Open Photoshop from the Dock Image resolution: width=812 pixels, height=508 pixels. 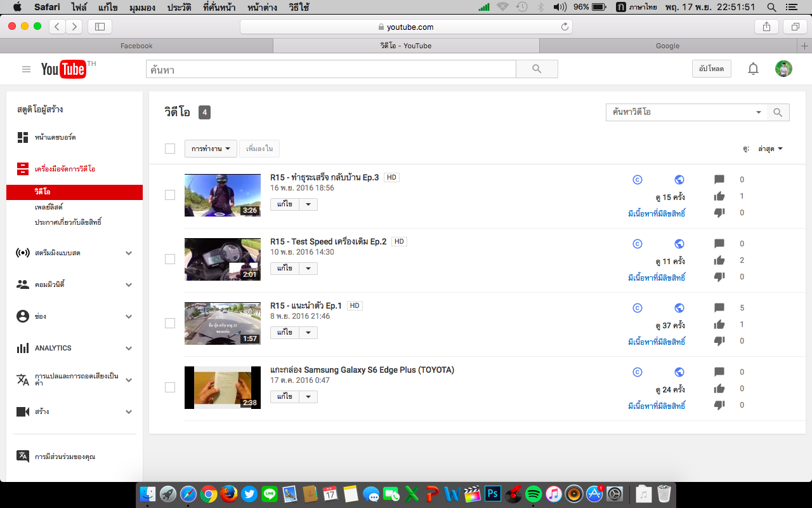tap(493, 493)
